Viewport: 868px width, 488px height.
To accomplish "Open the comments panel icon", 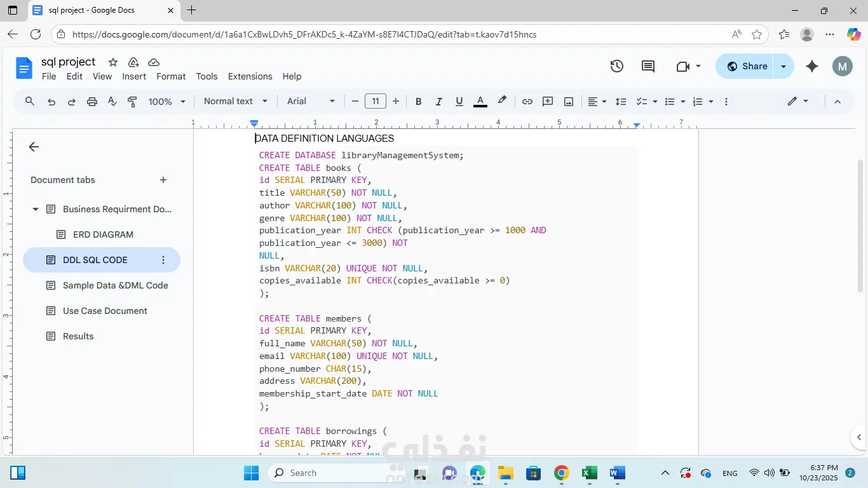I will point(648,66).
